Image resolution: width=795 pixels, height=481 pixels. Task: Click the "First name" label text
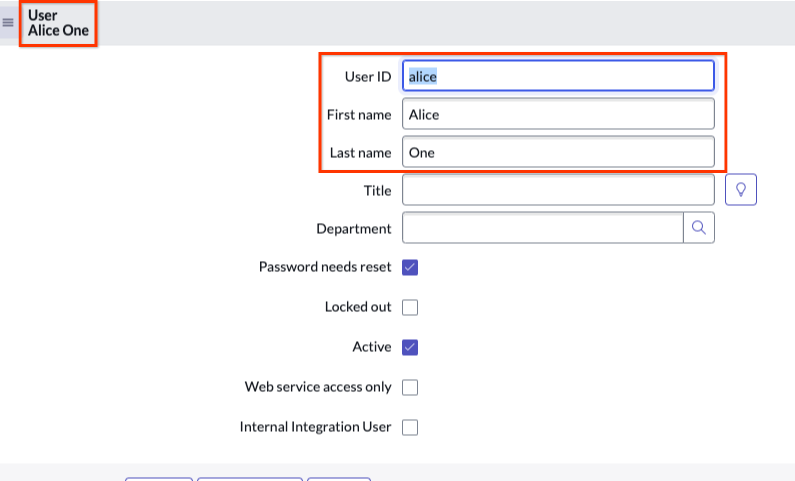pos(359,115)
